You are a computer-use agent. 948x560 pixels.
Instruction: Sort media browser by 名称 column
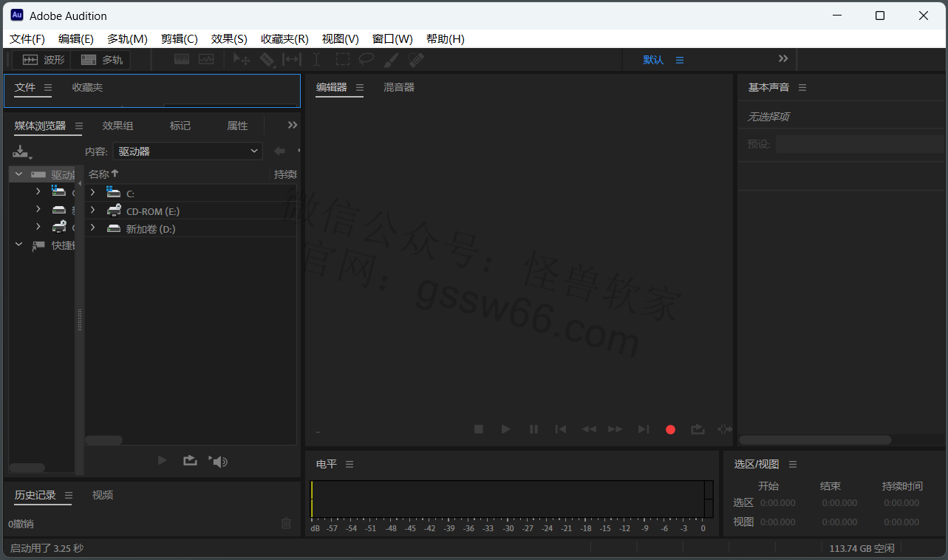click(103, 174)
